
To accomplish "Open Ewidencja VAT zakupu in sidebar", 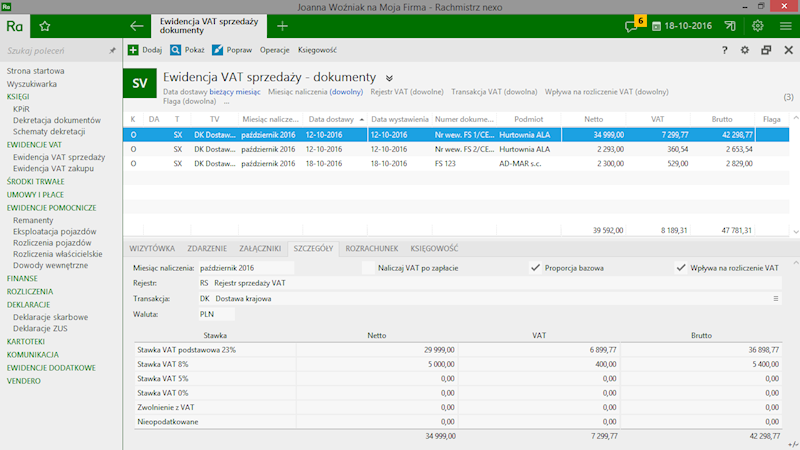I will (x=53, y=168).
